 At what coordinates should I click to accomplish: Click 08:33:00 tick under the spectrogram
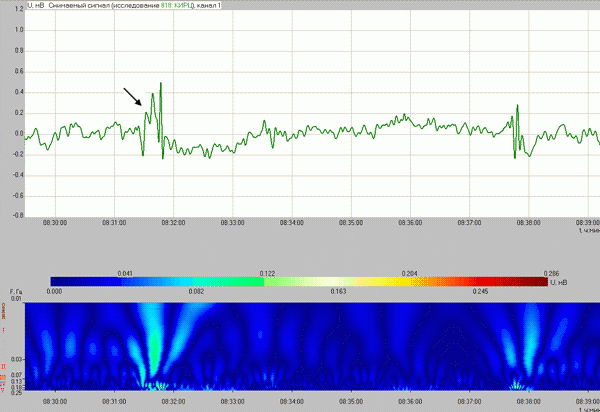pyautogui.click(x=233, y=402)
